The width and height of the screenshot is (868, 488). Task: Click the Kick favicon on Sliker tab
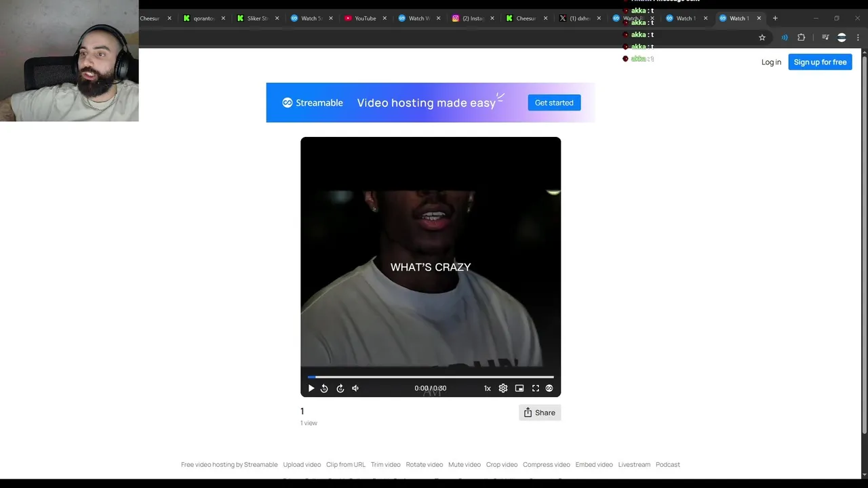point(240,18)
